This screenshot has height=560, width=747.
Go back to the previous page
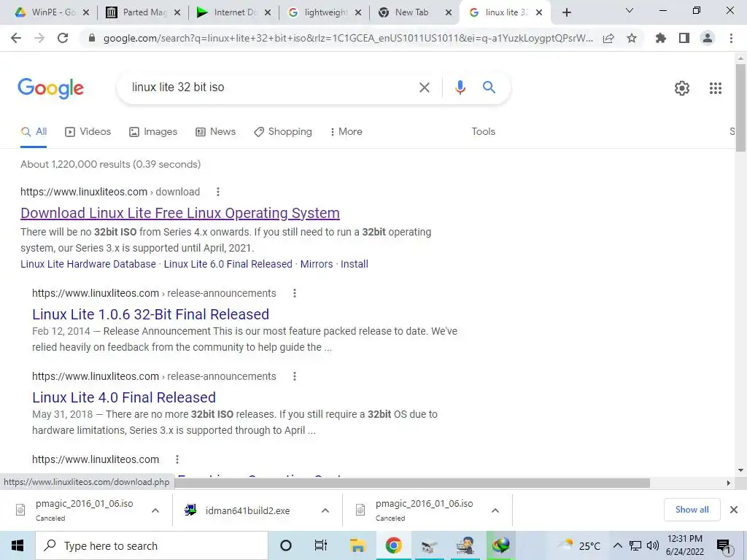click(16, 38)
